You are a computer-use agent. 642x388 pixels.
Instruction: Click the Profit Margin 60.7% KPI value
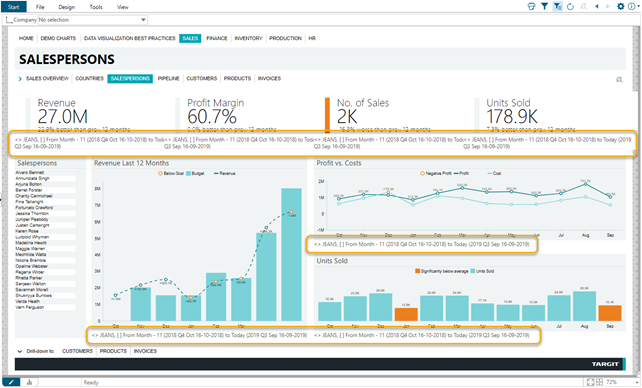point(212,117)
